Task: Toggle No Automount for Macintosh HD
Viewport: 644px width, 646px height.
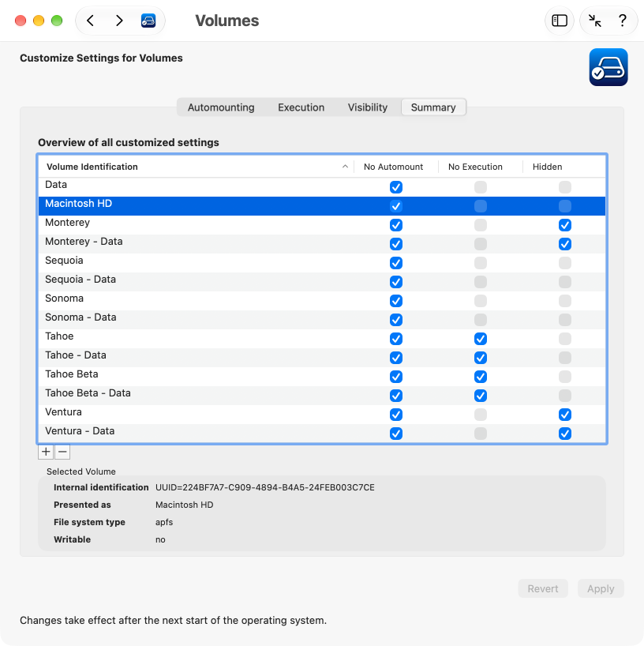Action: 395,206
